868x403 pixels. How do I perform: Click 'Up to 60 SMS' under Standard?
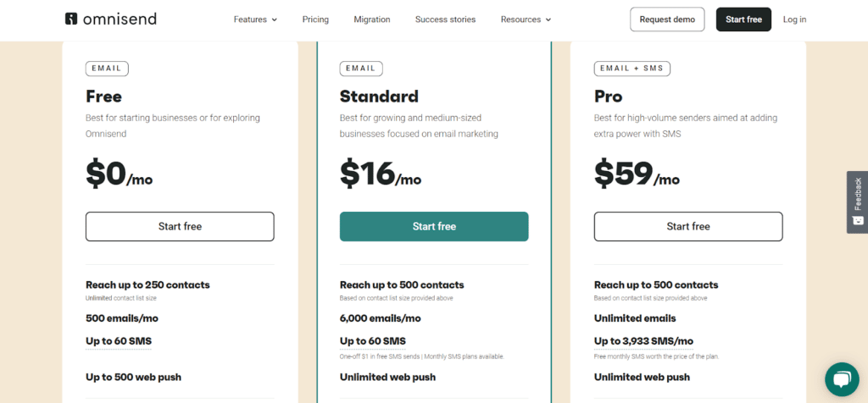point(373,341)
